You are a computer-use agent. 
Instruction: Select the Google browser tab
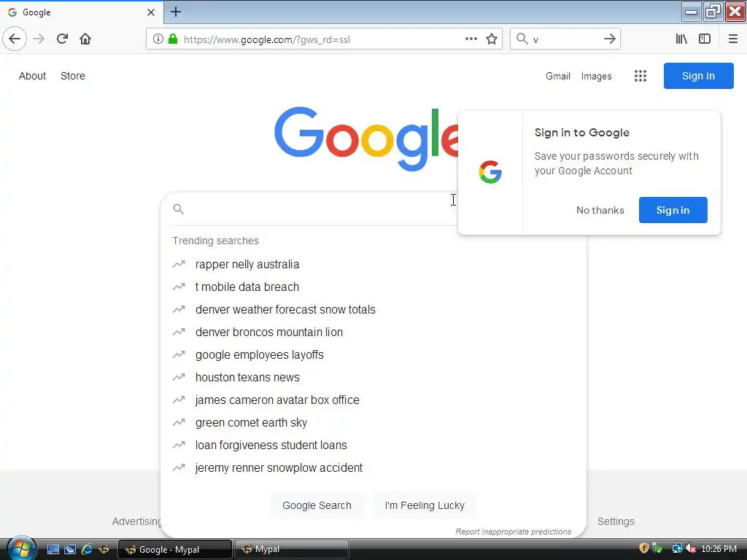pos(81,12)
